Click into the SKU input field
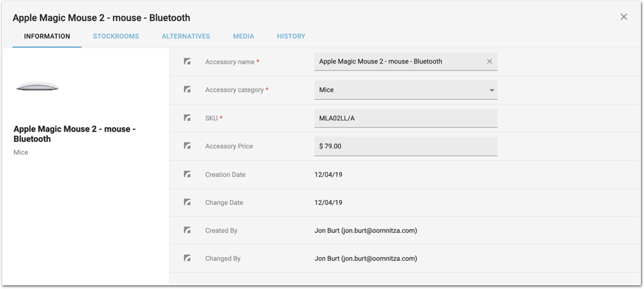The width and height of the screenshot is (644, 289). [405, 118]
